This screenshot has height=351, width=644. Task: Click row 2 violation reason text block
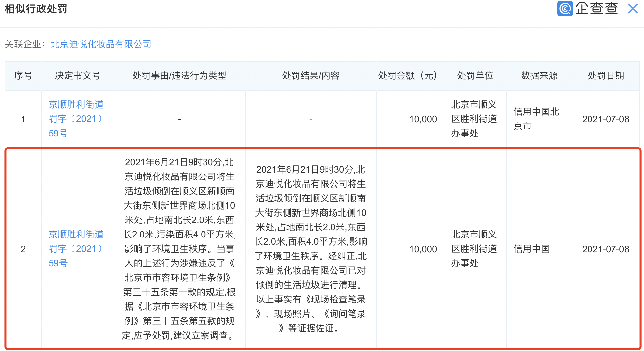click(179, 249)
